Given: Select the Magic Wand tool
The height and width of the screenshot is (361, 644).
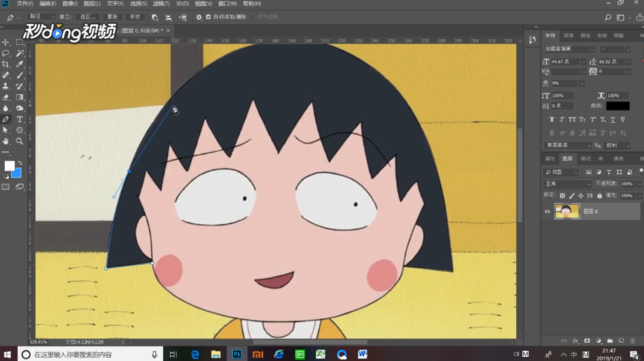Looking at the screenshot, I should point(19,53).
